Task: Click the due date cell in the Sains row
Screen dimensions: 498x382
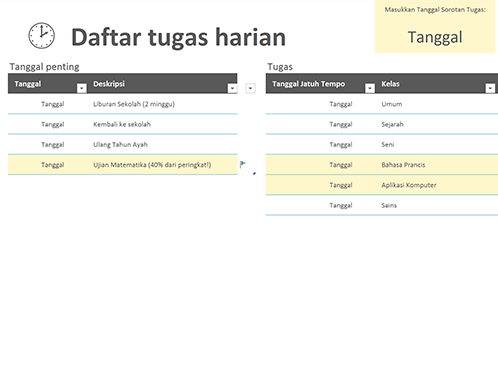Action: click(341, 205)
